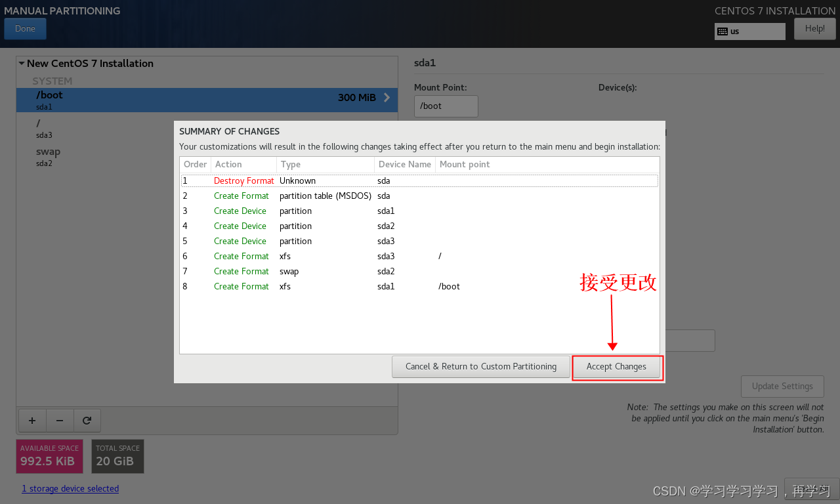Select the swap sda2 partition entry
The height and width of the screenshot is (504, 840).
tap(207, 156)
